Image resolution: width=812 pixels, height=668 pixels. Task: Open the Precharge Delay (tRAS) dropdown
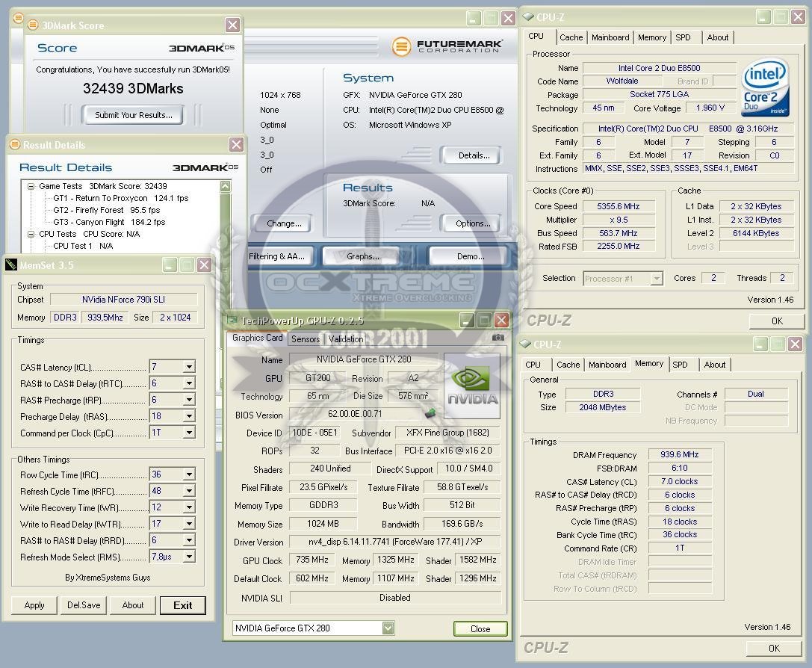coord(189,415)
